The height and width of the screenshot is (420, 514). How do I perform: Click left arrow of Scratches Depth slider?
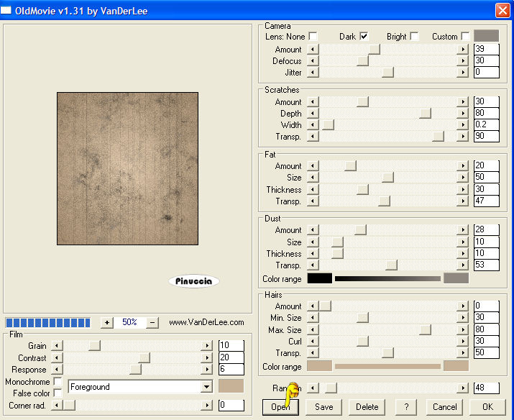click(x=313, y=114)
